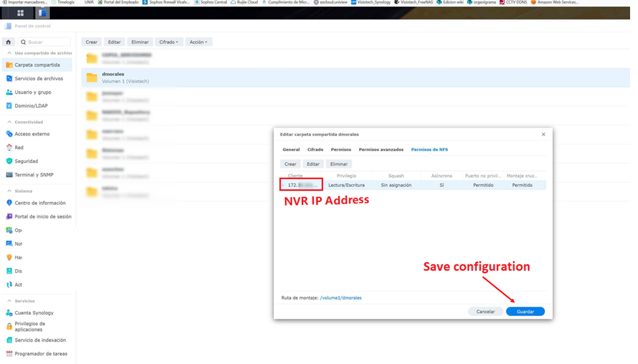Open Centro de información
This screenshot has height=364, width=638.
click(x=40, y=203)
